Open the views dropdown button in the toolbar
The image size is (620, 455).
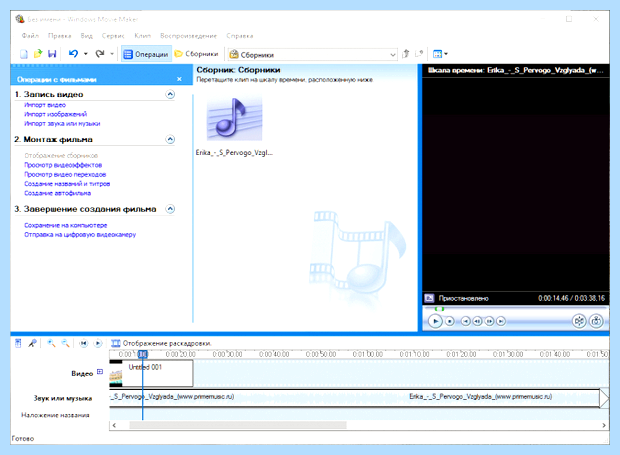pyautogui.click(x=440, y=54)
